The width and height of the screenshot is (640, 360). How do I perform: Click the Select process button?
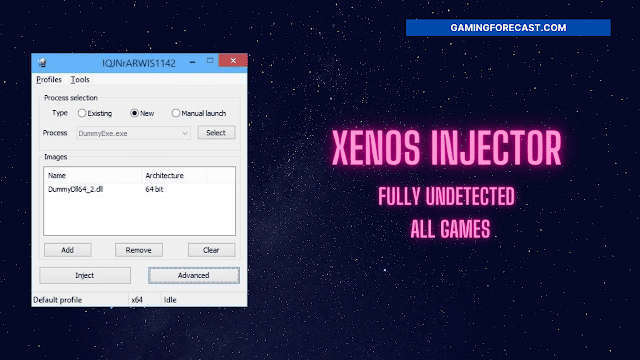click(216, 133)
